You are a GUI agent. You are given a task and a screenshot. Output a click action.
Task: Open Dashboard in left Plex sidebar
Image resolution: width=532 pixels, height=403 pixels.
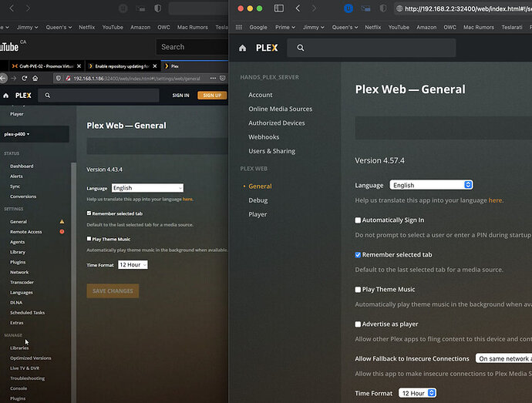22,166
